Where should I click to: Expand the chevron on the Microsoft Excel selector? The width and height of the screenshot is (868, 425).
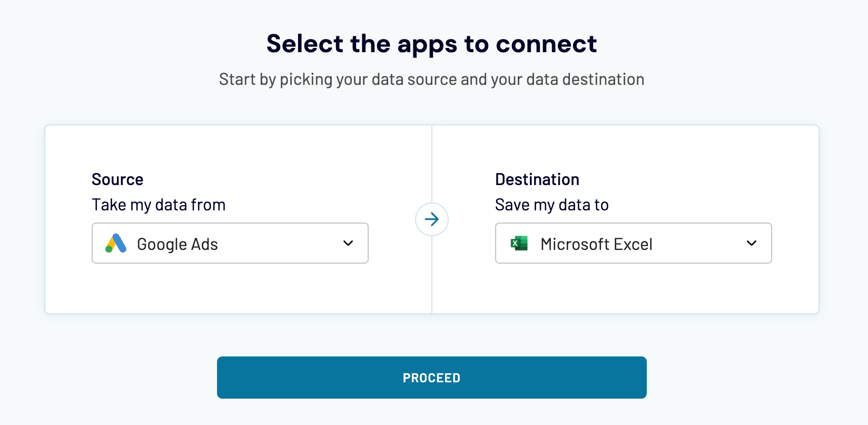[751, 243]
